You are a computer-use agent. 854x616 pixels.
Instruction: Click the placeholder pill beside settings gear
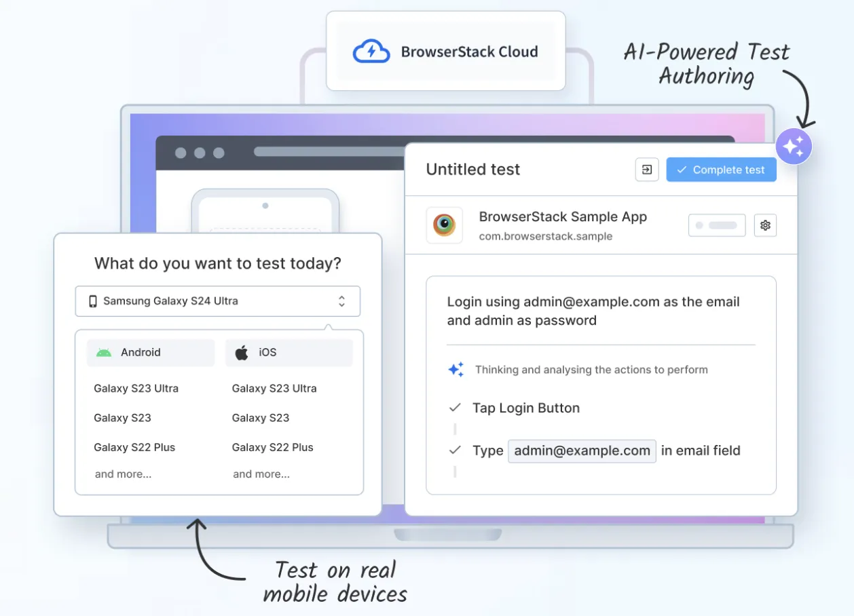(717, 225)
